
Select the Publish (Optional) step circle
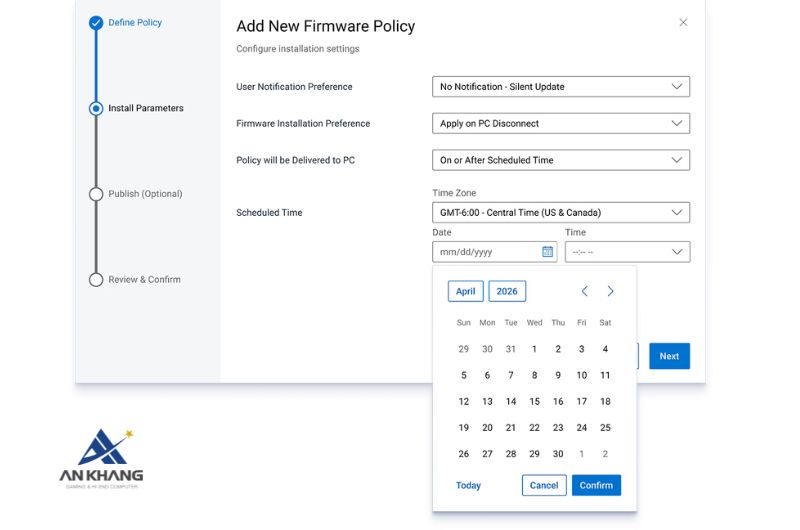coord(96,194)
